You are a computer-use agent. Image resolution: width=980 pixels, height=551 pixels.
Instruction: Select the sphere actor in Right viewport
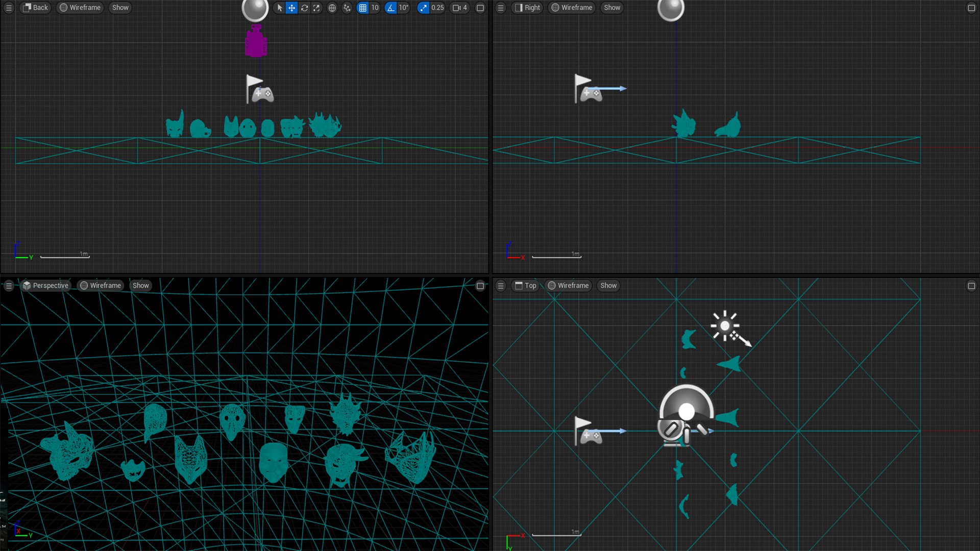pos(671,9)
